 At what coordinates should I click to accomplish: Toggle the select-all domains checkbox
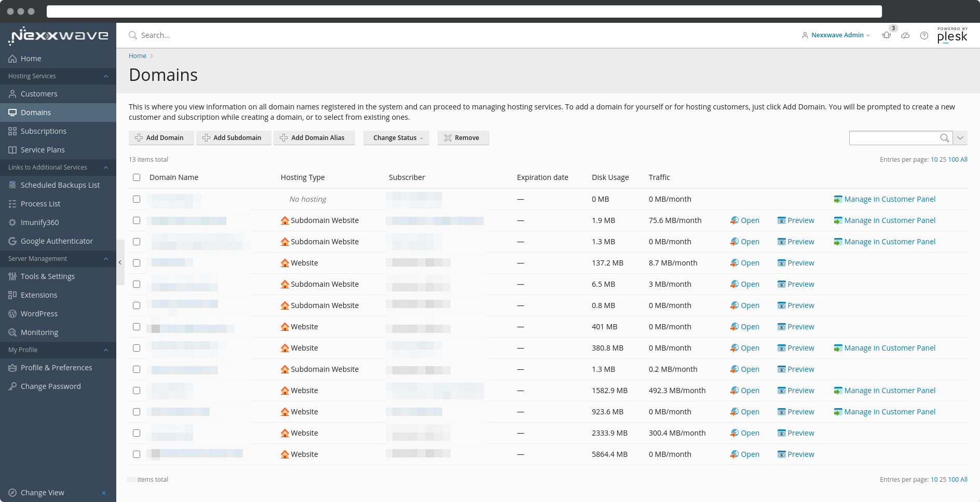click(x=137, y=177)
